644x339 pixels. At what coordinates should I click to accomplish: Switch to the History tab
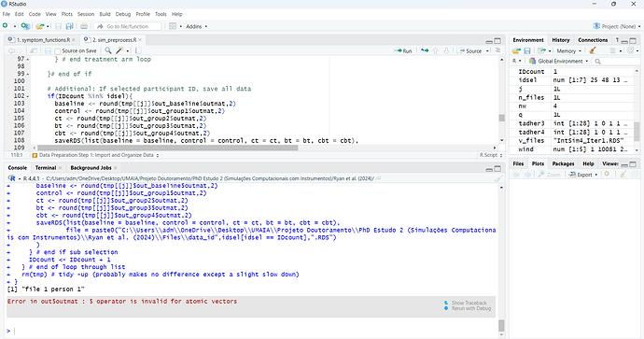(x=561, y=40)
